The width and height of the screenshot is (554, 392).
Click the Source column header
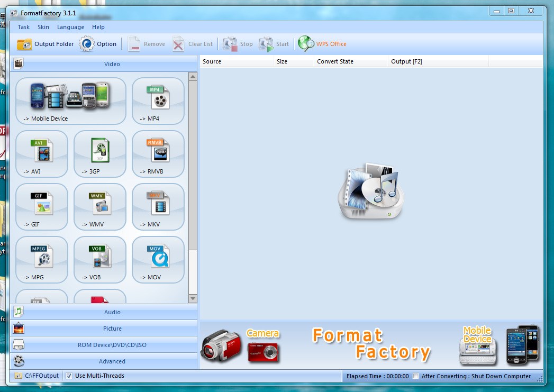(x=237, y=61)
